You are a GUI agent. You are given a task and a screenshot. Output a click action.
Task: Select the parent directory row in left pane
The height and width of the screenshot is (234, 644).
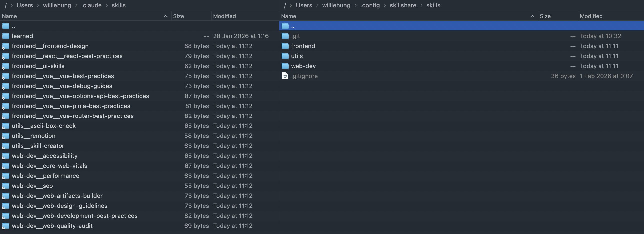(14, 26)
